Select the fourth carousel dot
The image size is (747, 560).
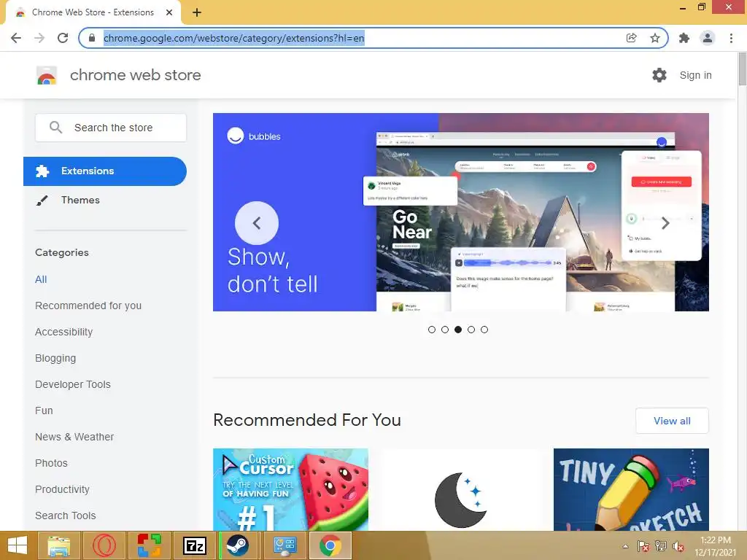pos(471,330)
